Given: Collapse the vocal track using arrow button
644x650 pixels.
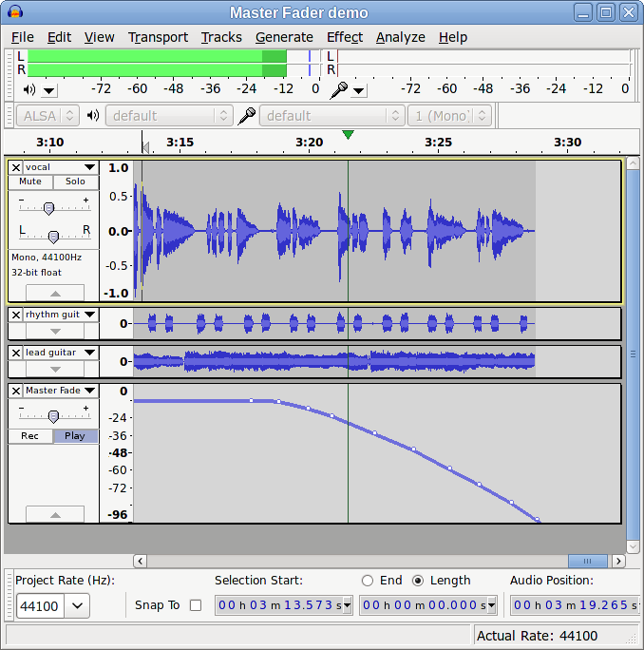Looking at the screenshot, I should click(x=54, y=294).
